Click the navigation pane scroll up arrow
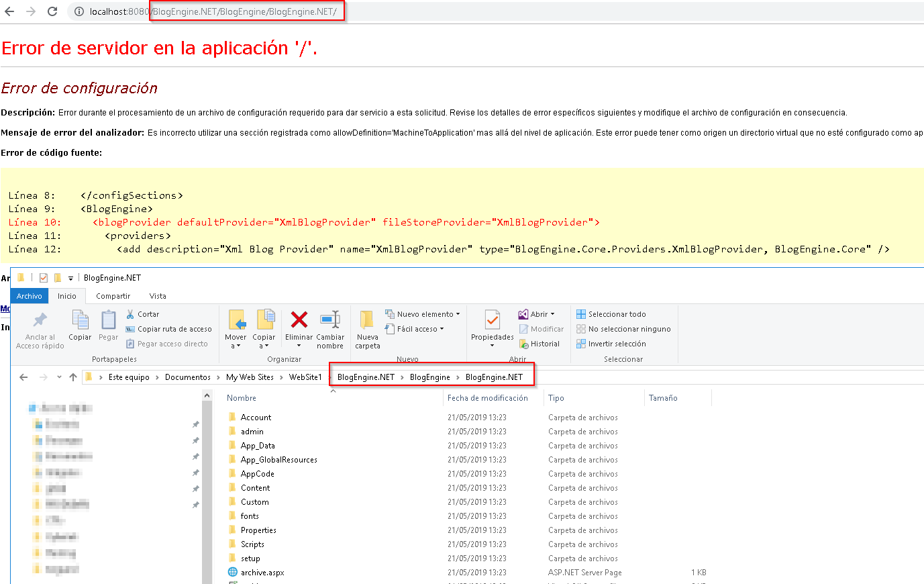Image resolution: width=924 pixels, height=584 pixels. pyautogui.click(x=207, y=396)
